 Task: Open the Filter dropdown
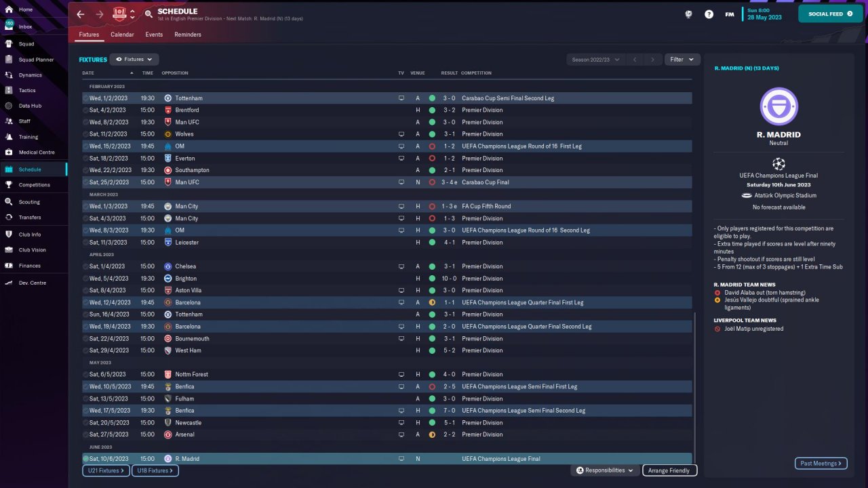682,60
